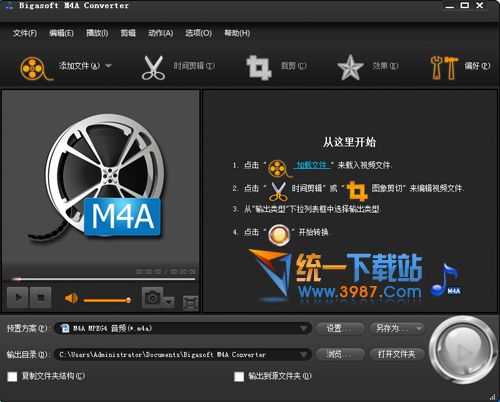Click the orange volume slider
Image resolution: width=500 pixels, height=402 pixels.
click(107, 300)
